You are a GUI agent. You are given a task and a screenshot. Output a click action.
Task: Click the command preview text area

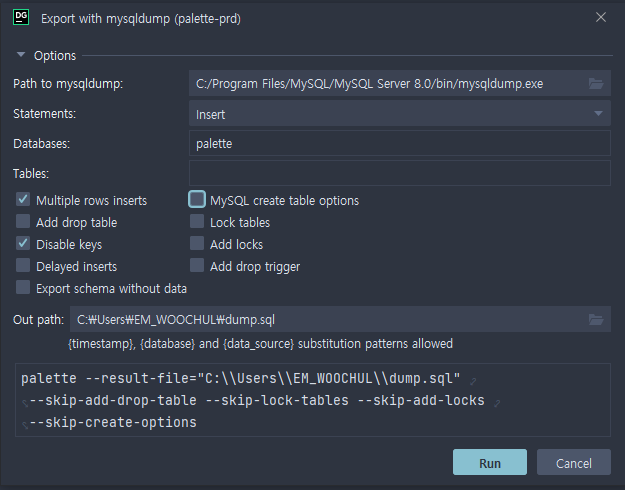(x=313, y=400)
